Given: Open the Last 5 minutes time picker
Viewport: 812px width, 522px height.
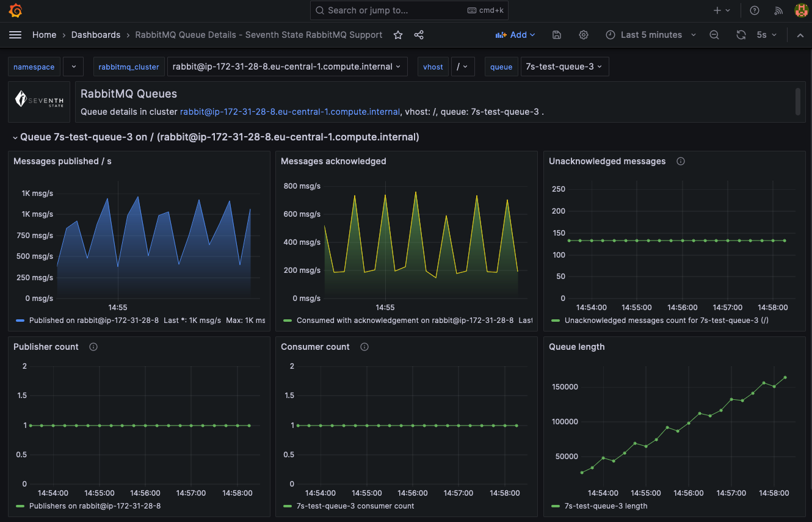Looking at the screenshot, I should point(651,35).
